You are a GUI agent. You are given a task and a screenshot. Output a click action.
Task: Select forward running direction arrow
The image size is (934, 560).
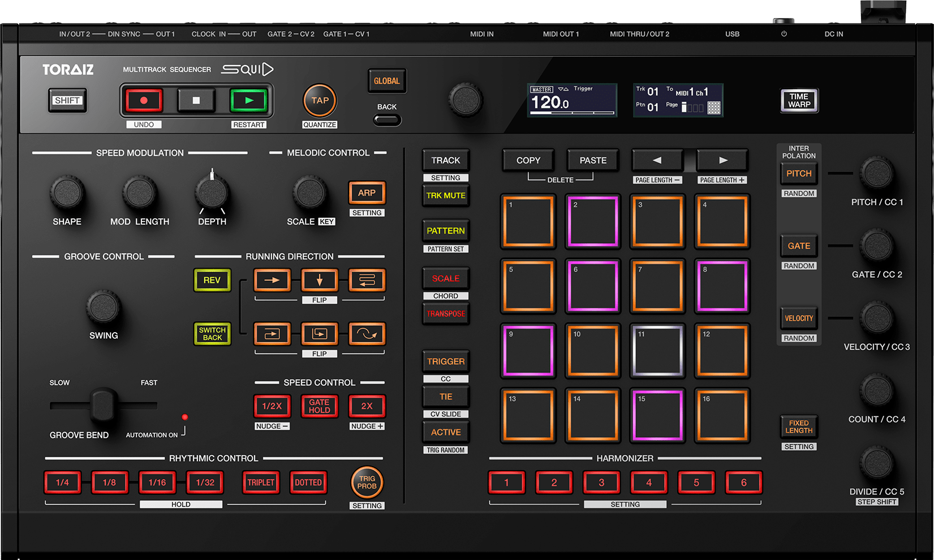tap(272, 280)
